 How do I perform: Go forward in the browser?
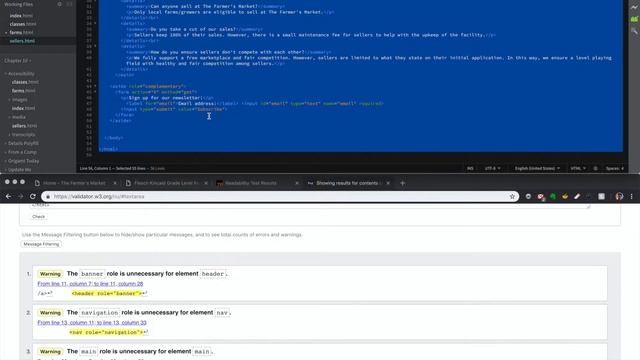20,196
